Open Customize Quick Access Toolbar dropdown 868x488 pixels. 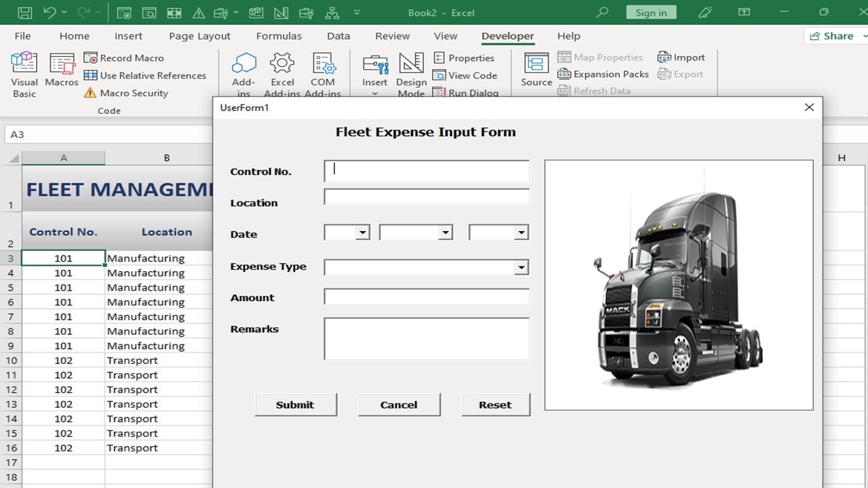357,12
